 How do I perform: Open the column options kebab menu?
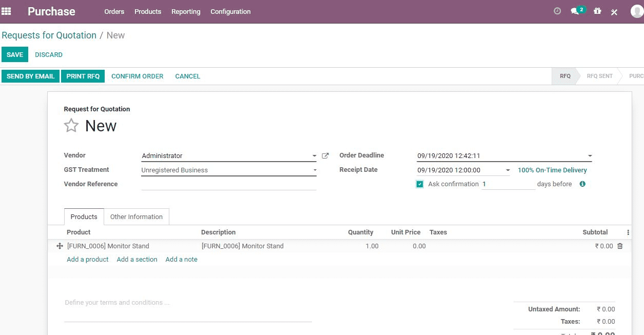pos(628,232)
